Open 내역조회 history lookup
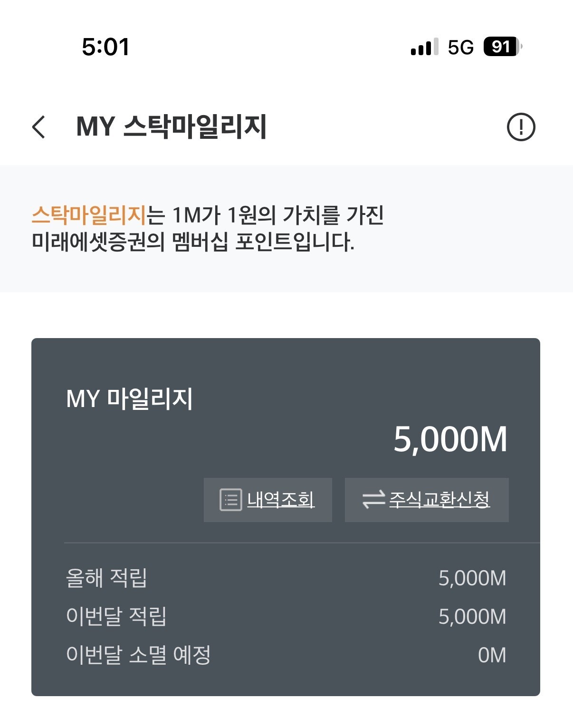Viewport: 573px width, 728px height. point(268,500)
